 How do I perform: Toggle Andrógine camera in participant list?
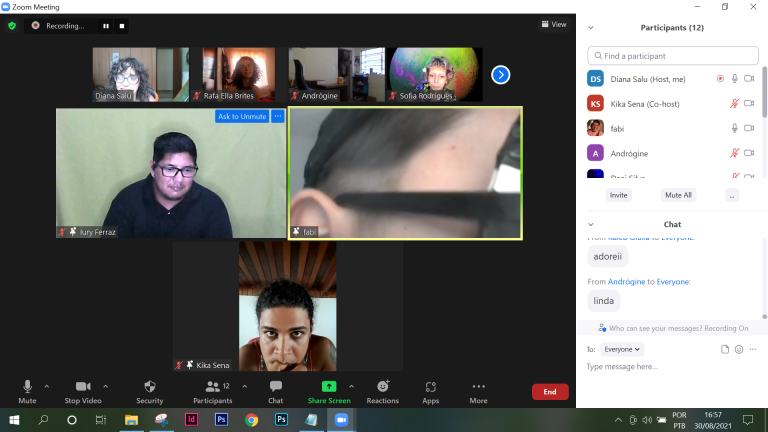tap(749, 153)
